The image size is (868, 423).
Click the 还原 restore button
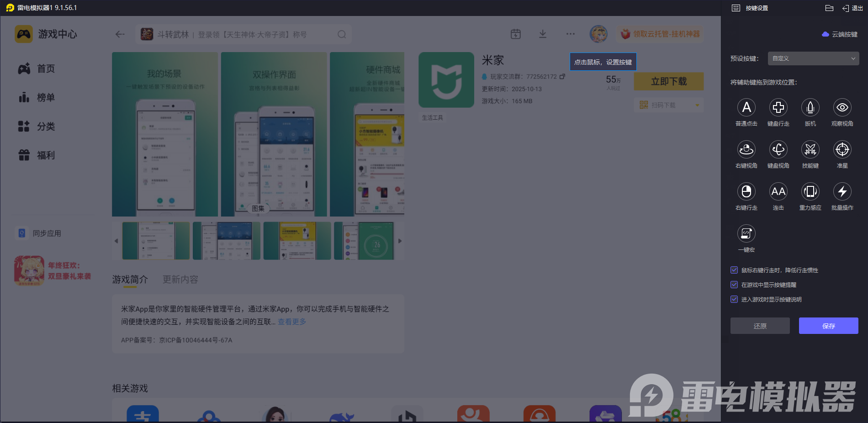click(x=760, y=326)
